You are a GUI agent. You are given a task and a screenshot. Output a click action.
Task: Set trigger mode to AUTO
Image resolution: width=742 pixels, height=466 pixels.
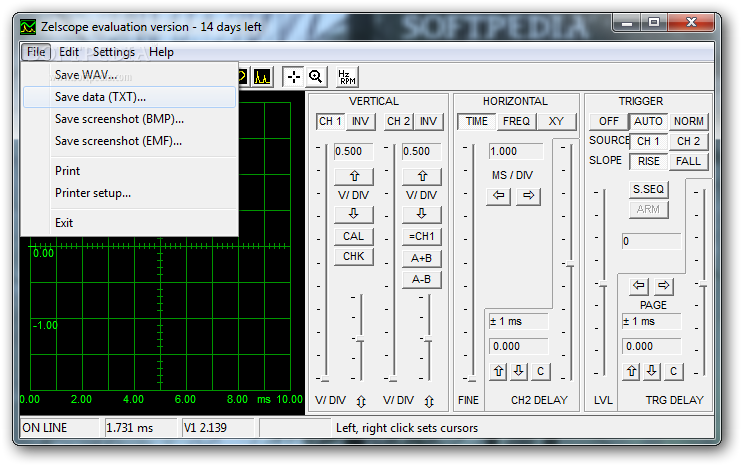coord(648,122)
